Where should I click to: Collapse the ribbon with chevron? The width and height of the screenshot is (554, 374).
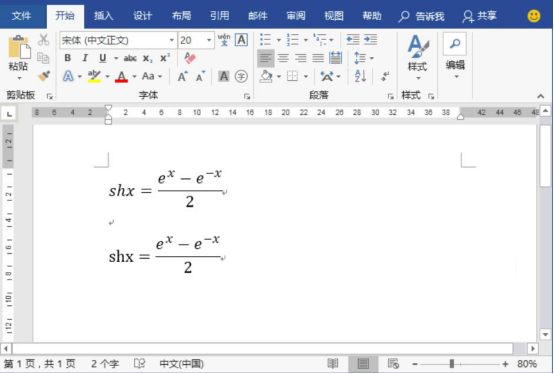tap(541, 96)
